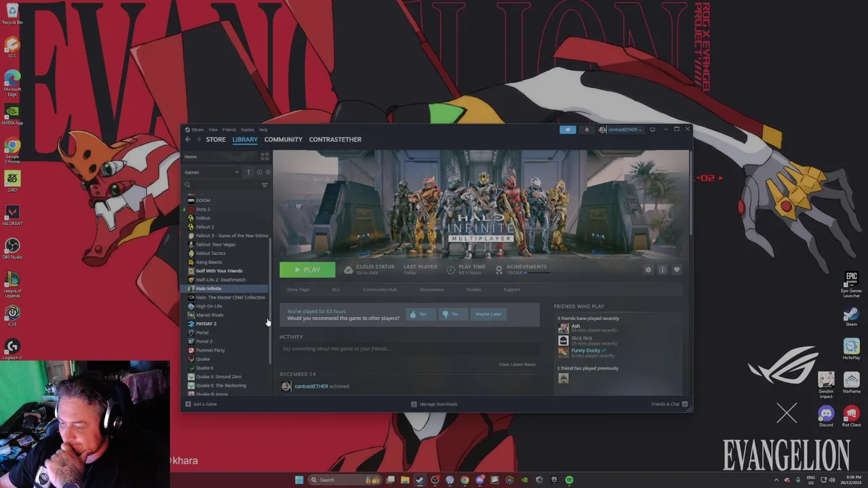Open View Latest News
This screenshot has width=868, height=488.
[x=517, y=365]
